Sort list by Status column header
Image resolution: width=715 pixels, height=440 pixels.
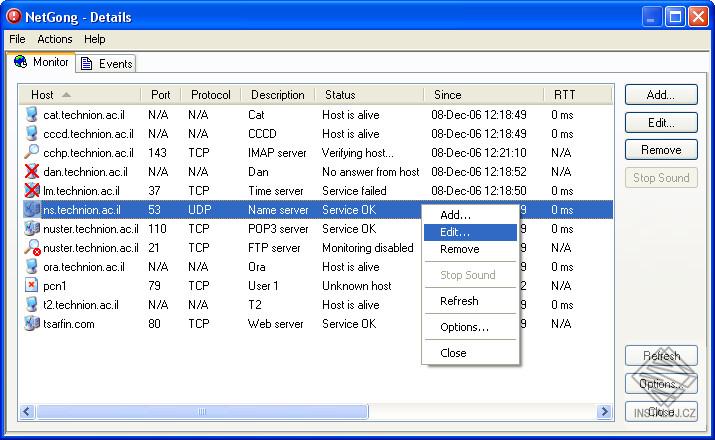point(340,95)
